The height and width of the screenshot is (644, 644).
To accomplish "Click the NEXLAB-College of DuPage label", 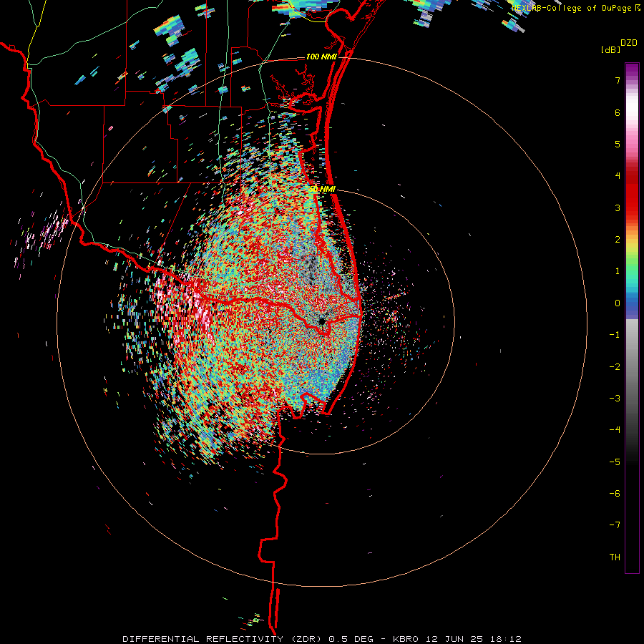I will coord(572,8).
